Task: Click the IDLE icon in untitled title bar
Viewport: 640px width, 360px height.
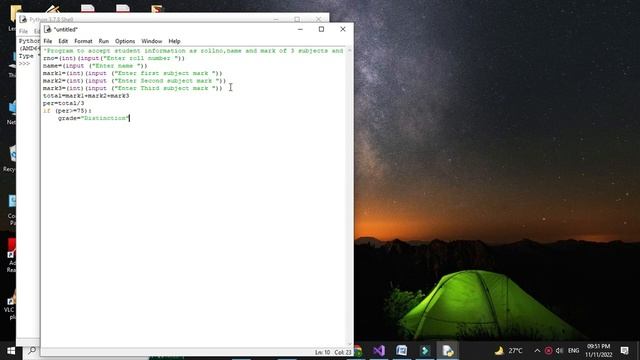Action: pos(47,29)
